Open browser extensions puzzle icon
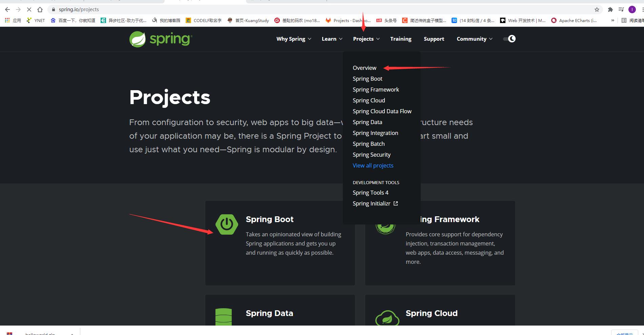Viewport: 644px width, 335px height. click(610, 9)
